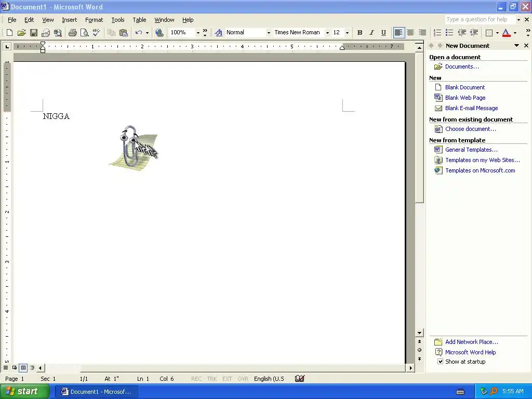Open the Styles and Formatting pane icon

pyautogui.click(x=219, y=33)
